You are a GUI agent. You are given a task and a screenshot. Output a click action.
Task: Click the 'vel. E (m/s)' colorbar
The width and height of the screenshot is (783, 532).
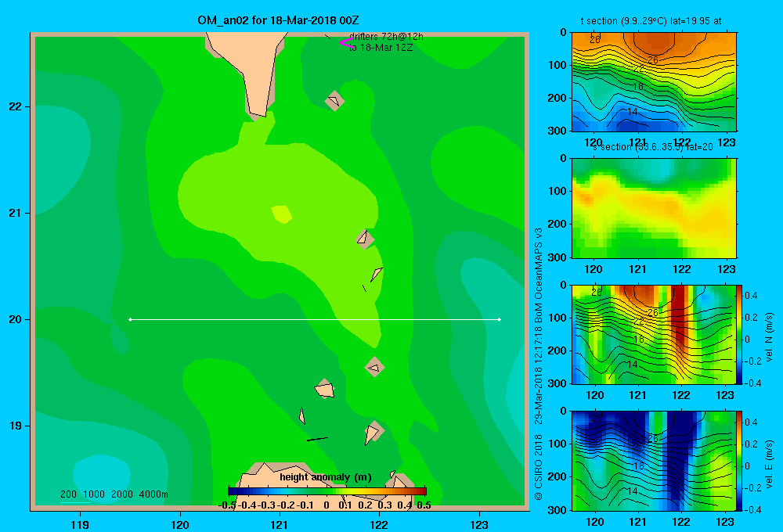pos(740,461)
